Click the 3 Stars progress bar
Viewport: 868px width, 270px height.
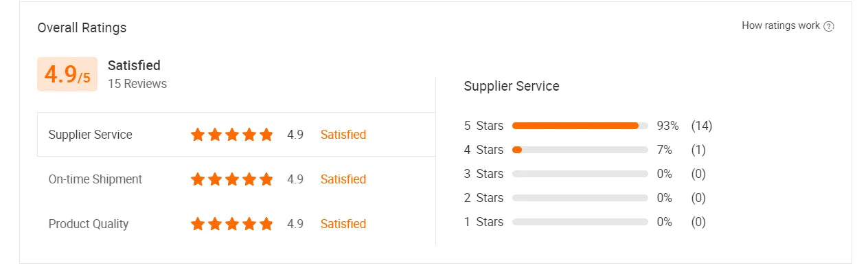click(x=580, y=174)
